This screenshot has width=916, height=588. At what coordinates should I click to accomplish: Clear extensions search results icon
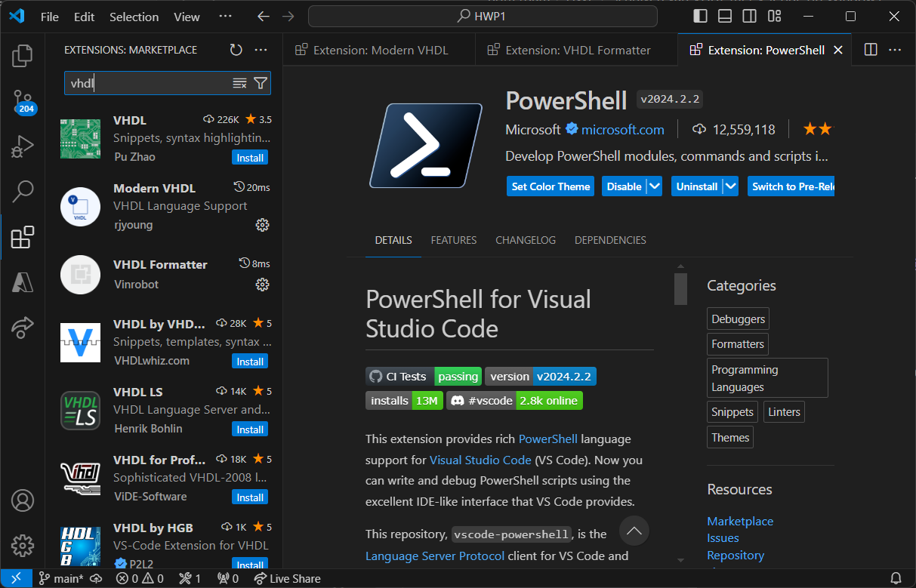coord(239,83)
